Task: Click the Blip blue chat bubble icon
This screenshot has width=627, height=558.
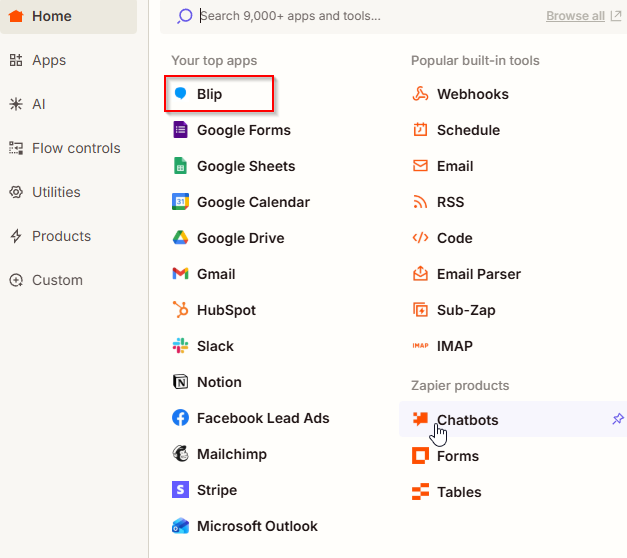Action: [x=180, y=94]
